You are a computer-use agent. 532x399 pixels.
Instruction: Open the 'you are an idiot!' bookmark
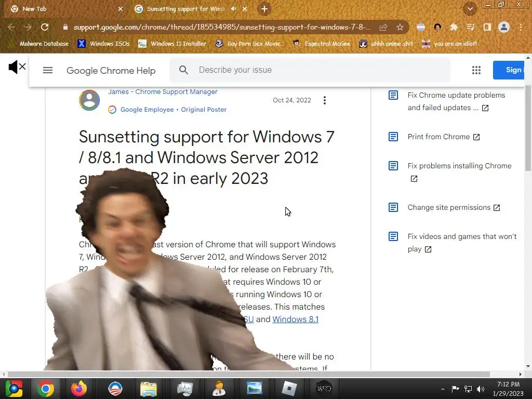coord(449,44)
